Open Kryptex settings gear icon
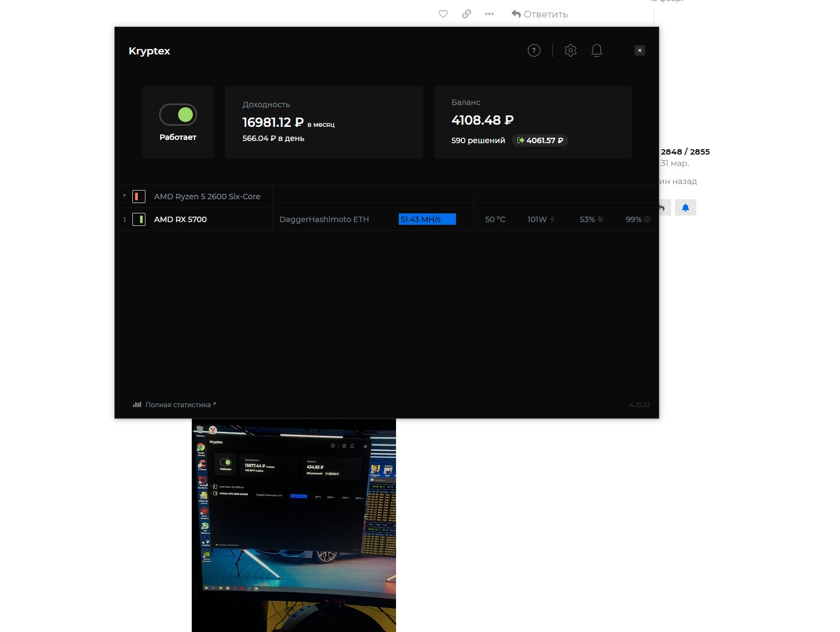The image size is (840, 632). point(570,51)
